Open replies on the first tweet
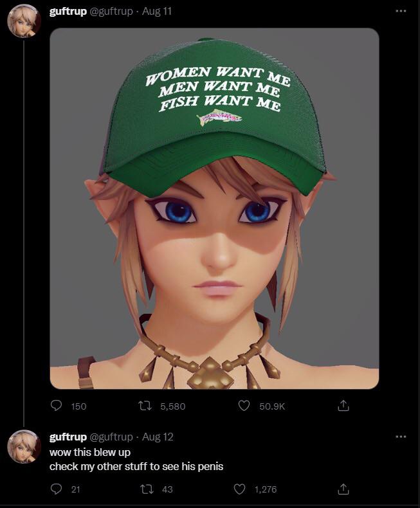This screenshot has height=508, width=420. coord(57,406)
